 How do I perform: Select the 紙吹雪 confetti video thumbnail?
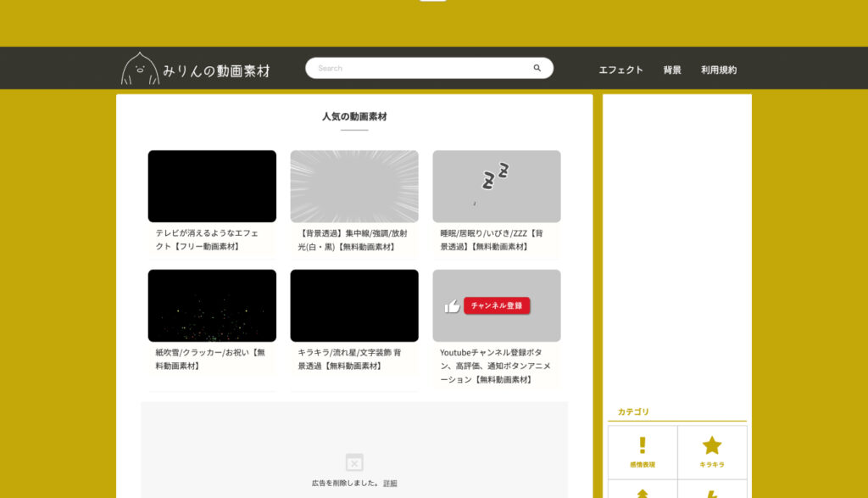212,305
